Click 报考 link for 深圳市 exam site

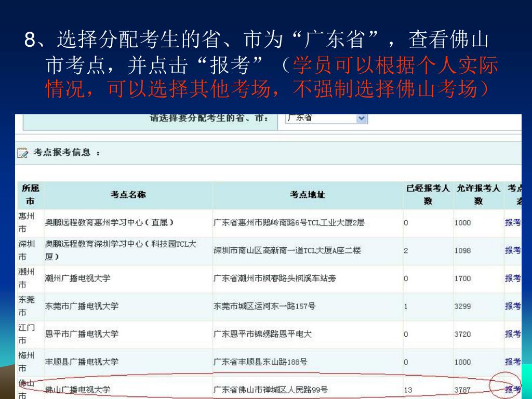pos(513,250)
